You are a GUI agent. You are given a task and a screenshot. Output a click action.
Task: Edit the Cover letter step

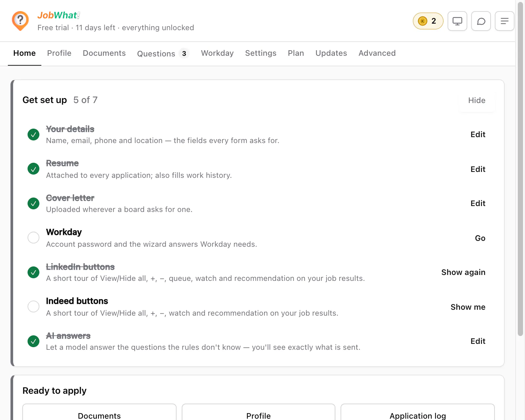click(x=478, y=203)
